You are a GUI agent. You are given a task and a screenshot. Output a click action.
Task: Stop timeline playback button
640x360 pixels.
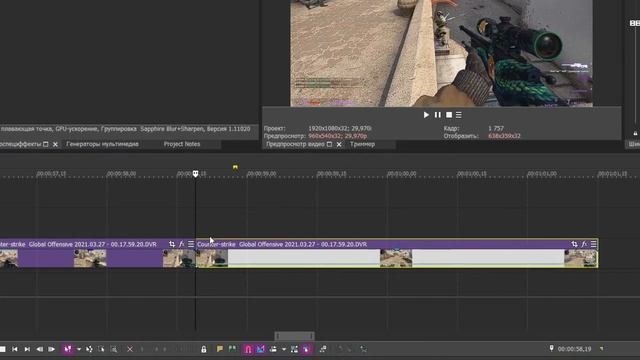2,349
